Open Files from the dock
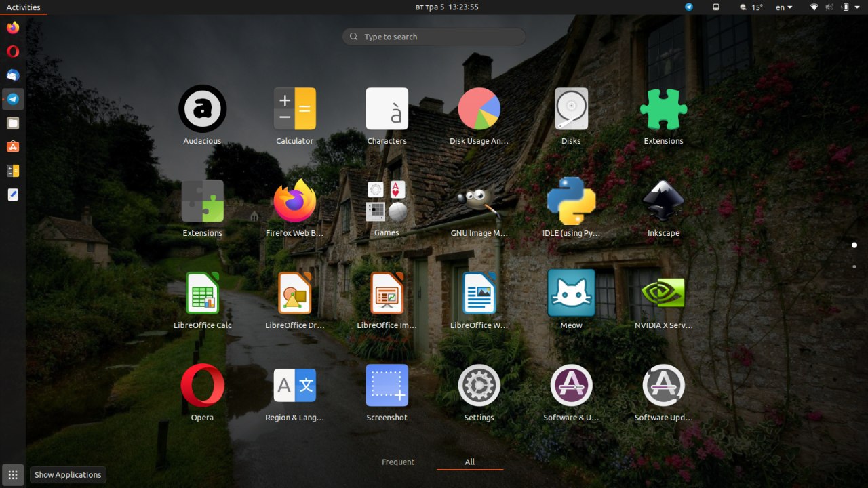The image size is (868, 488). click(x=13, y=123)
